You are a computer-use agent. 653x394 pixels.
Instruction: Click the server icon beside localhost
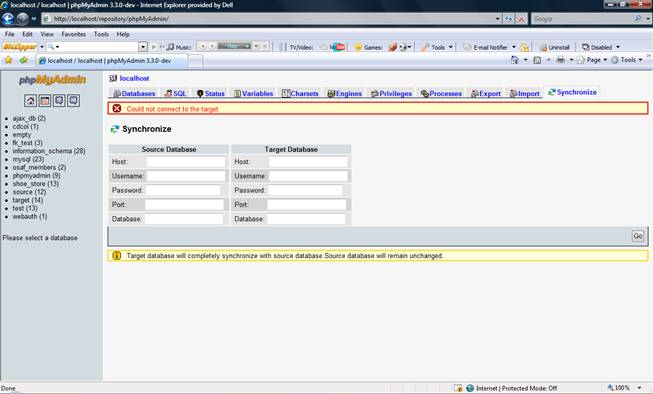(x=113, y=78)
